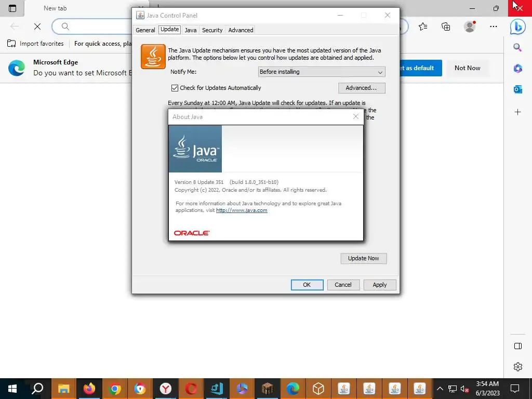This screenshot has height=399, width=532.
Task: Open the Advanced tab
Action: pyautogui.click(x=241, y=30)
